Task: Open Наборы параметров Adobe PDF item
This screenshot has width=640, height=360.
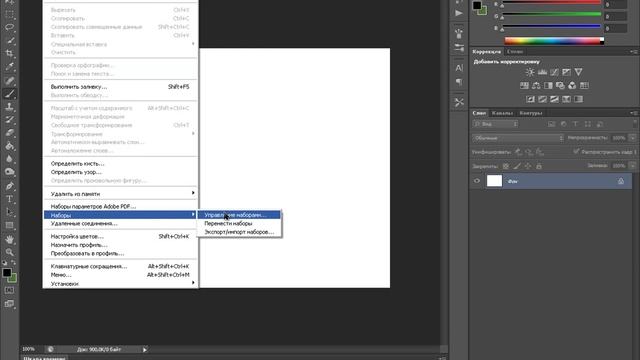Action: click(120, 206)
